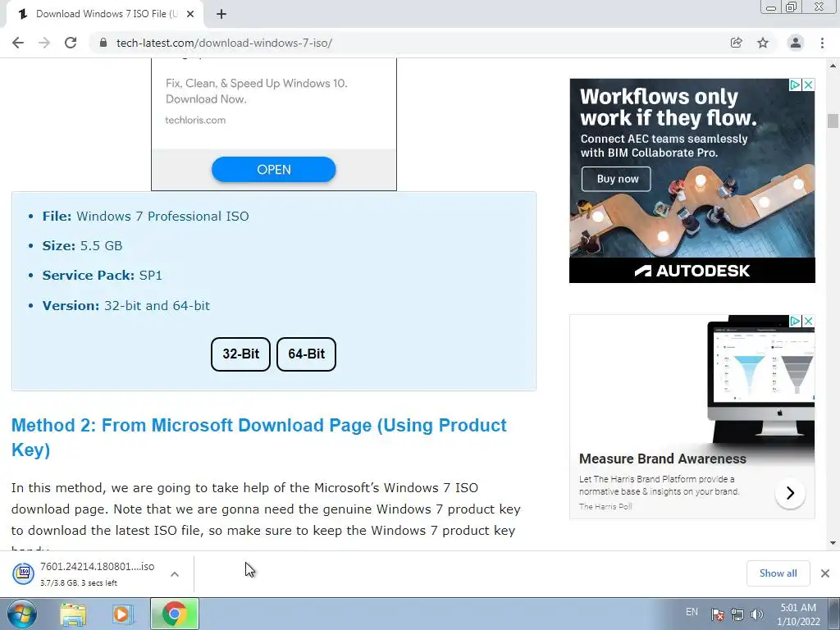Click the OPEN ad button

[274, 169]
